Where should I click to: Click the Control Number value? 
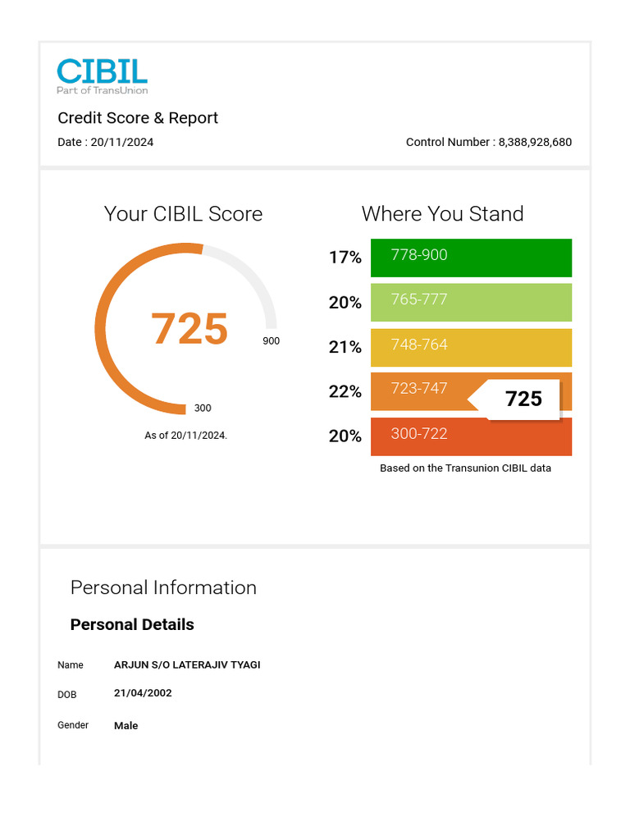point(535,142)
